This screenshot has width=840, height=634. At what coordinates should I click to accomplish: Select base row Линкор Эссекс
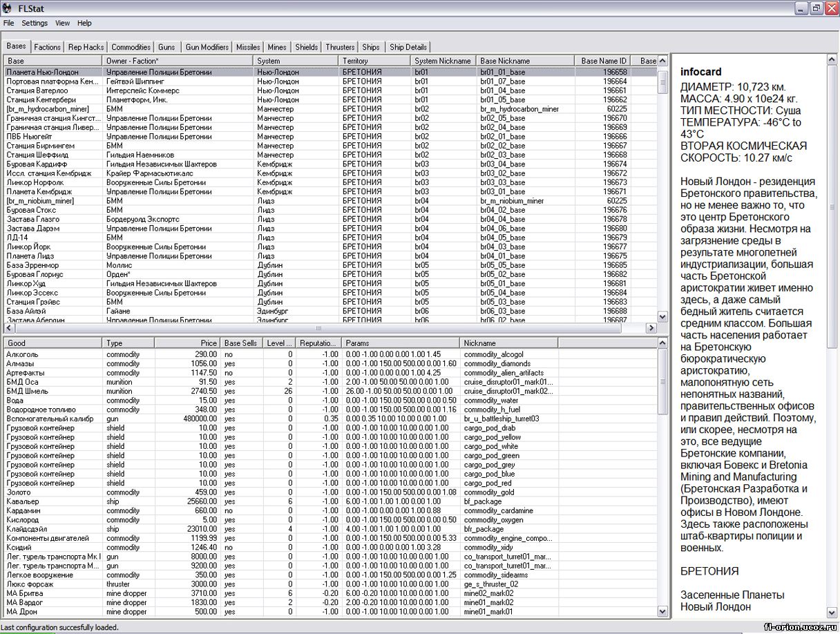coord(330,292)
